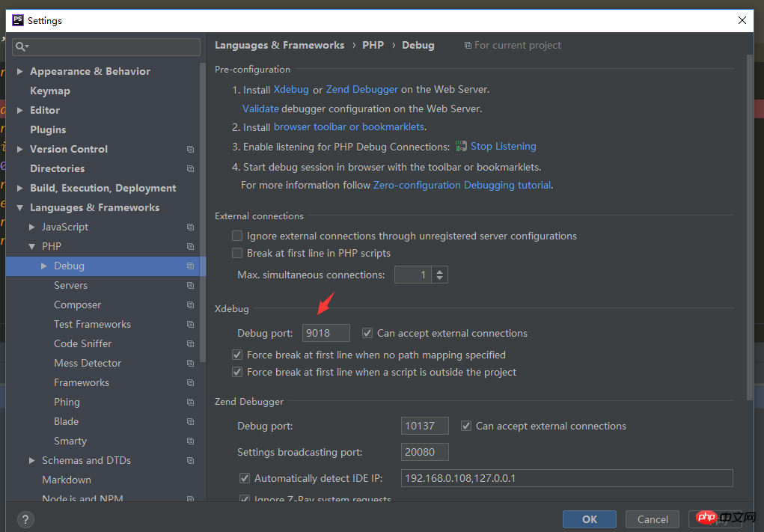
Task: Click PHP in the breadcrumb path
Action: point(373,46)
